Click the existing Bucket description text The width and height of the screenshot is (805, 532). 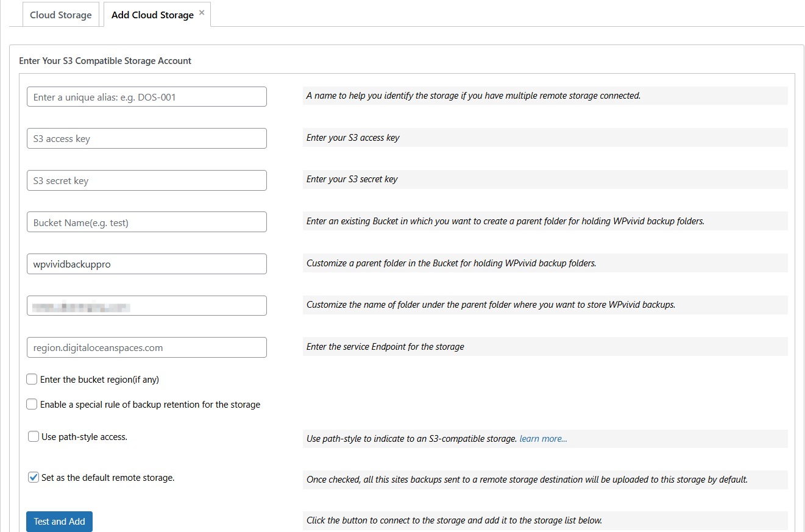coord(505,221)
